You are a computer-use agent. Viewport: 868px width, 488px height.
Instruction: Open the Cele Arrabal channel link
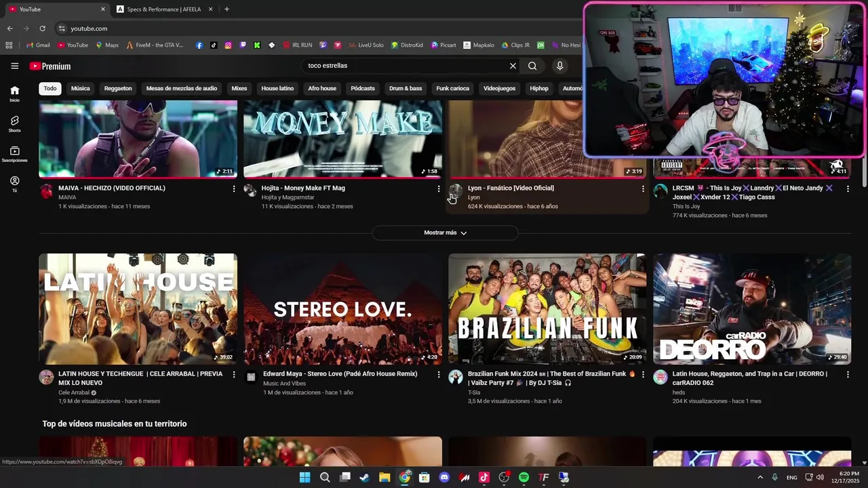pos(74,392)
